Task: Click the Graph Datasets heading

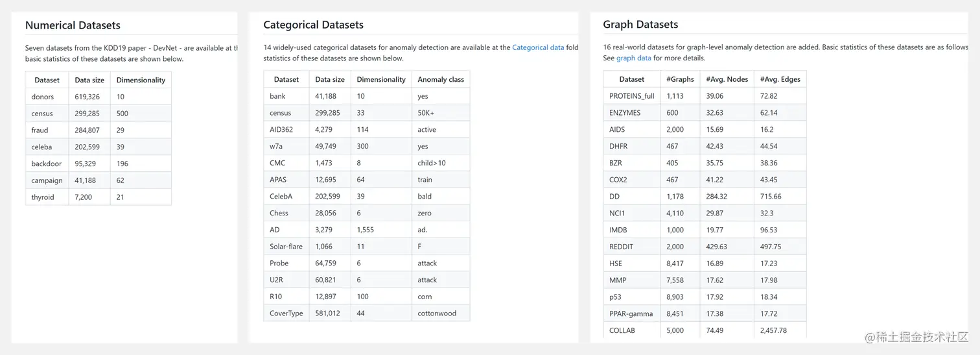Action: click(x=640, y=24)
